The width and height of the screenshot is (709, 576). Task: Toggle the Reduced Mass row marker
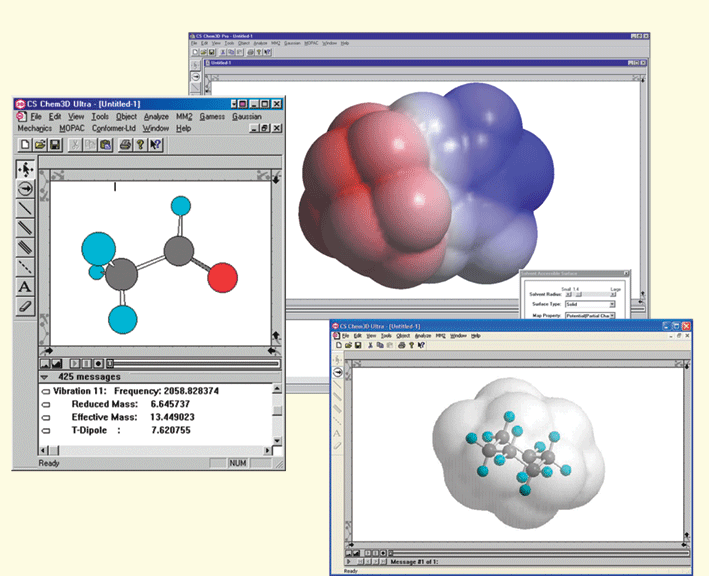coord(46,405)
